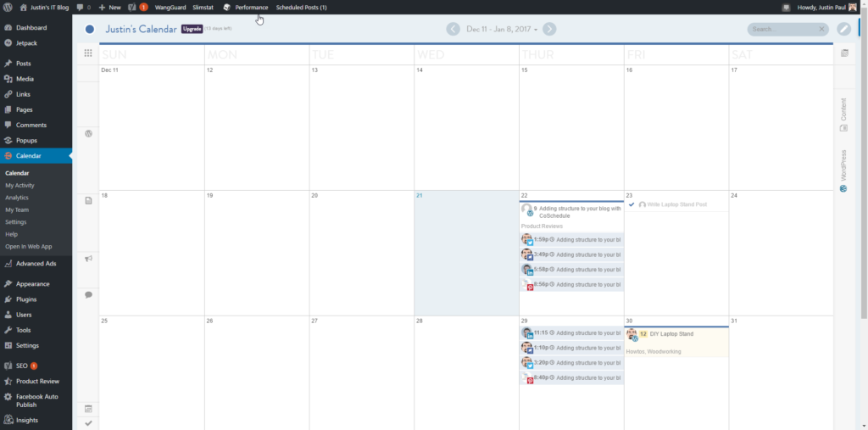868x430 pixels.
Task: Click the pencil create-content icon
Action: [843, 30]
